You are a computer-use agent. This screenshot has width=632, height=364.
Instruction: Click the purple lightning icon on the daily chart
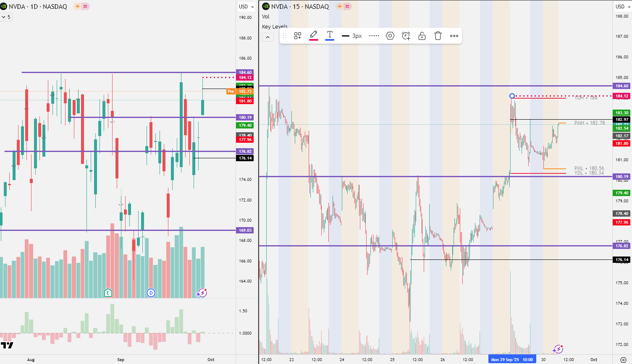point(202,293)
